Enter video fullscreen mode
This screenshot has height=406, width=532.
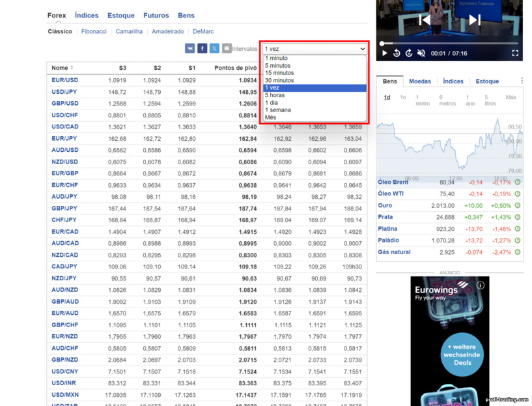coord(515,53)
